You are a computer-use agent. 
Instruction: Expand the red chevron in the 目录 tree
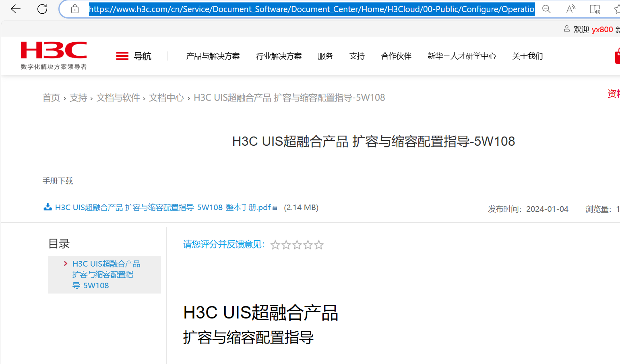tap(66, 263)
